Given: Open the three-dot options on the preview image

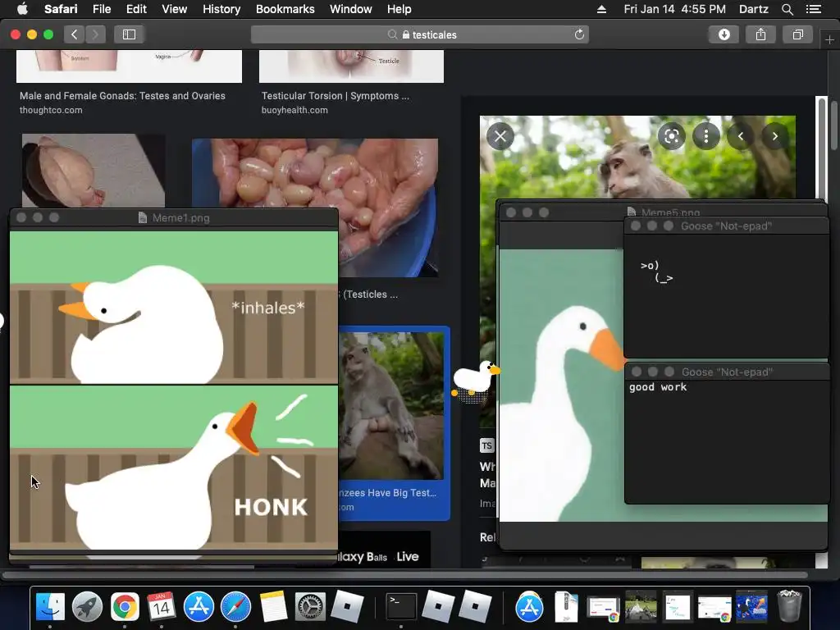Looking at the screenshot, I should (x=706, y=136).
